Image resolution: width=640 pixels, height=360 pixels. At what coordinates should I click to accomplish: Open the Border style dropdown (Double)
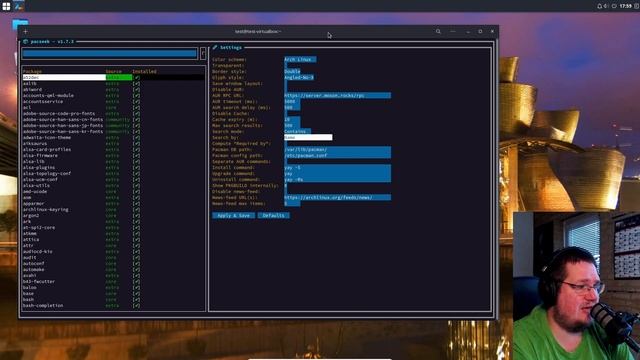click(x=292, y=71)
